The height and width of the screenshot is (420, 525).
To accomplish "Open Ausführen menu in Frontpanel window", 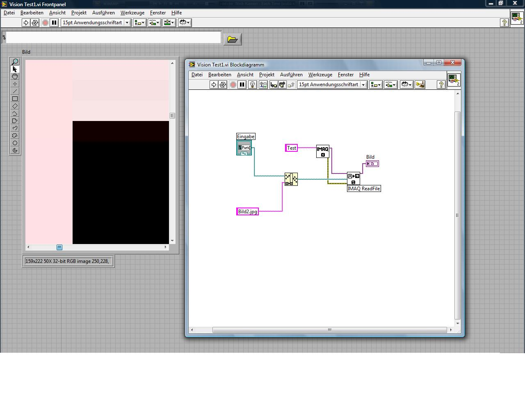I will point(103,13).
